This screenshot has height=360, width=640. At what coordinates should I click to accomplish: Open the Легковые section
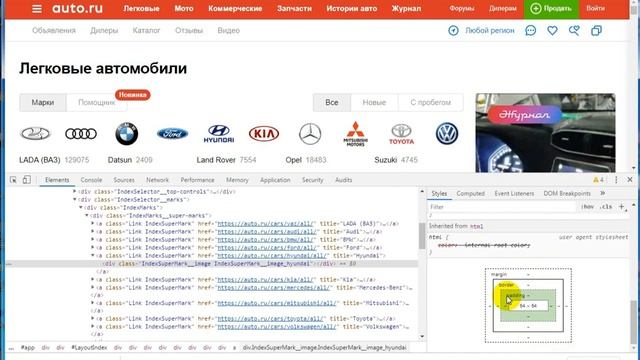coord(141,9)
